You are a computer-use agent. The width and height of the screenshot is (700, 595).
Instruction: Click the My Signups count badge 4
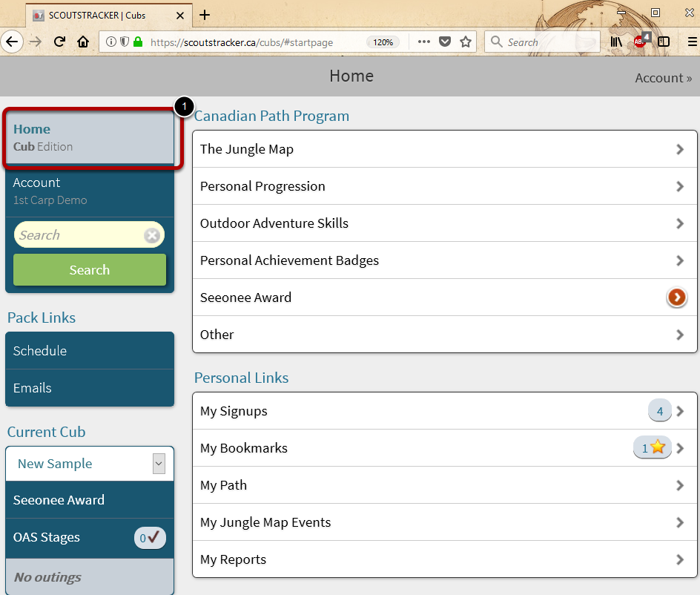(660, 411)
